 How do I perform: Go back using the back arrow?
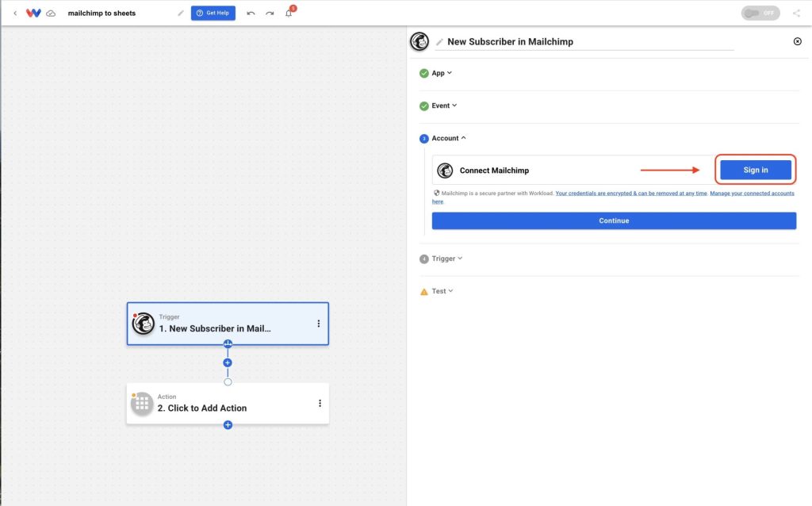(15, 13)
